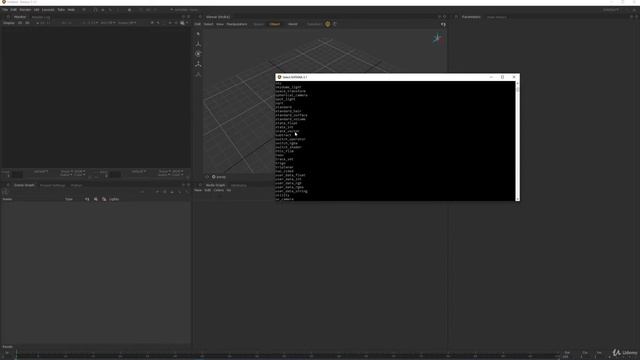
Task: Open the Monitor Display menu
Action: (x=9, y=23)
